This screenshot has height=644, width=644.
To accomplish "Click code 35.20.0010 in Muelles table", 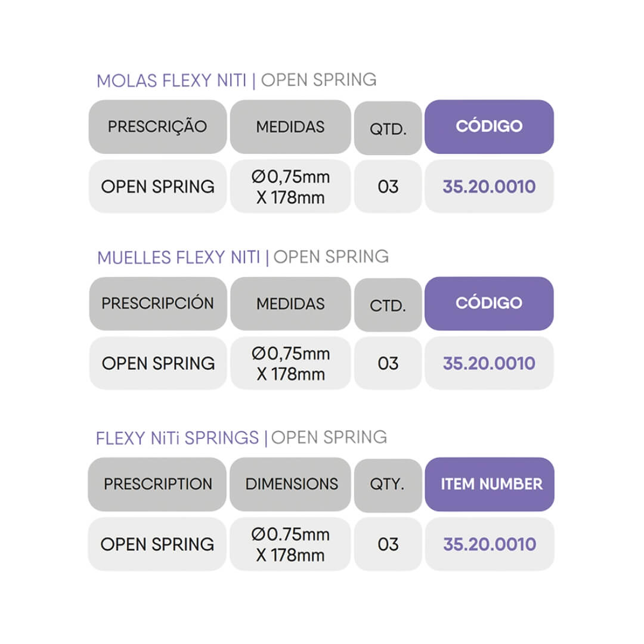I will point(489,363).
